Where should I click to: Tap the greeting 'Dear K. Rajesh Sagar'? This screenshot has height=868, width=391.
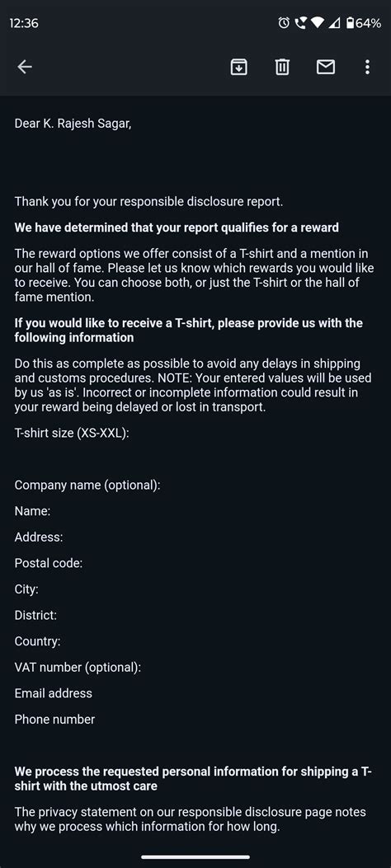pyautogui.click(x=73, y=124)
